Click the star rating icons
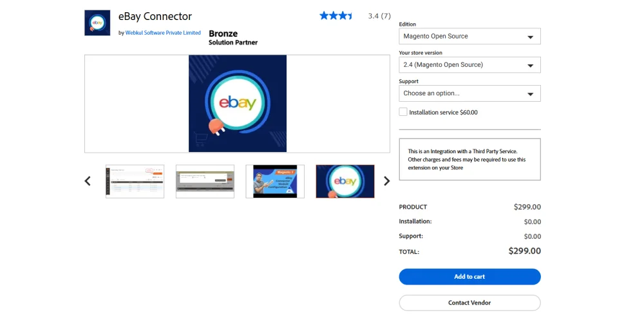The height and width of the screenshot is (322, 644). pyautogui.click(x=336, y=16)
